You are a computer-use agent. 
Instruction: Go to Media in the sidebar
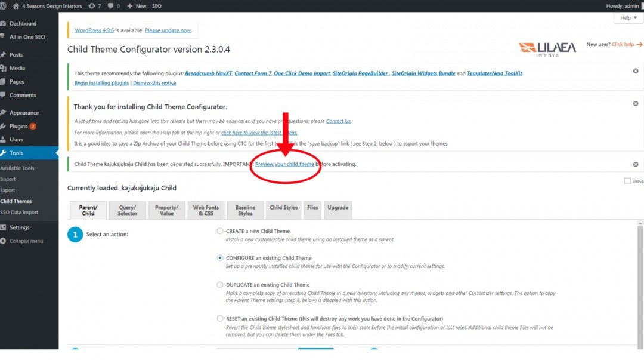(x=17, y=68)
